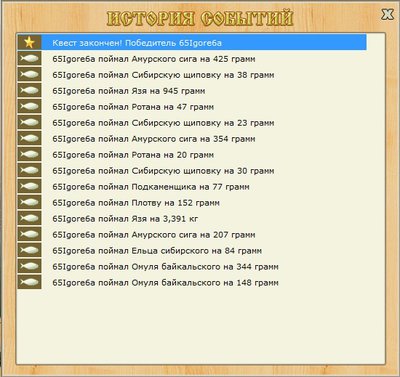Select the entry Омуля байкальского на 344 грамм
Screen dimensions: 400x377
coord(192,267)
